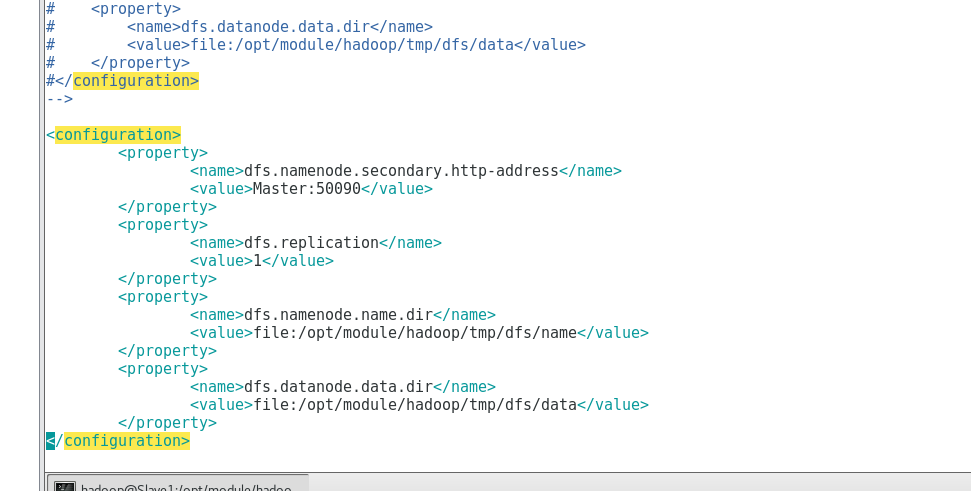Click the dfs.replication value 1
Image resolution: width=971 pixels, height=491 pixels.
tap(258, 261)
